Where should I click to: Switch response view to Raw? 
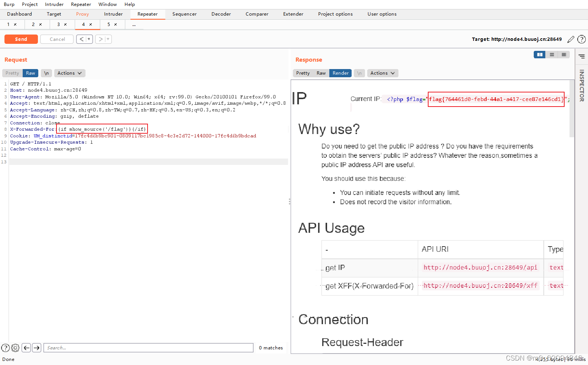point(321,73)
